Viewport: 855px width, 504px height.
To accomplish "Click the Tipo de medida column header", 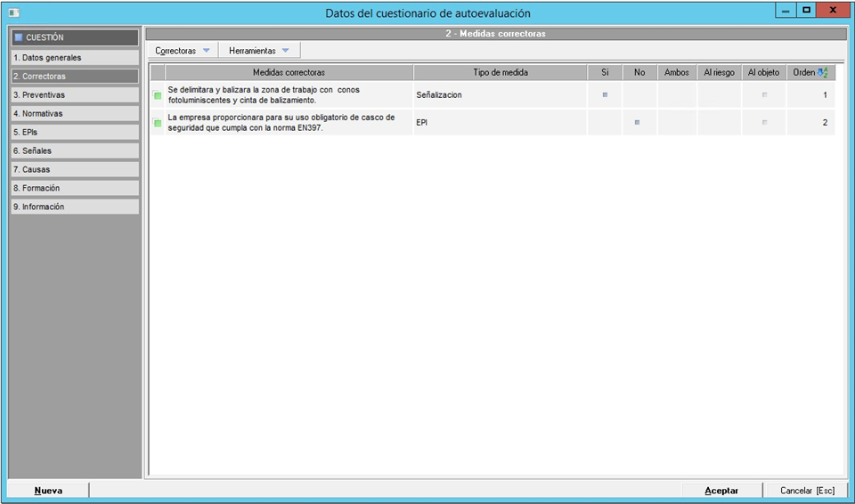I will click(x=500, y=72).
